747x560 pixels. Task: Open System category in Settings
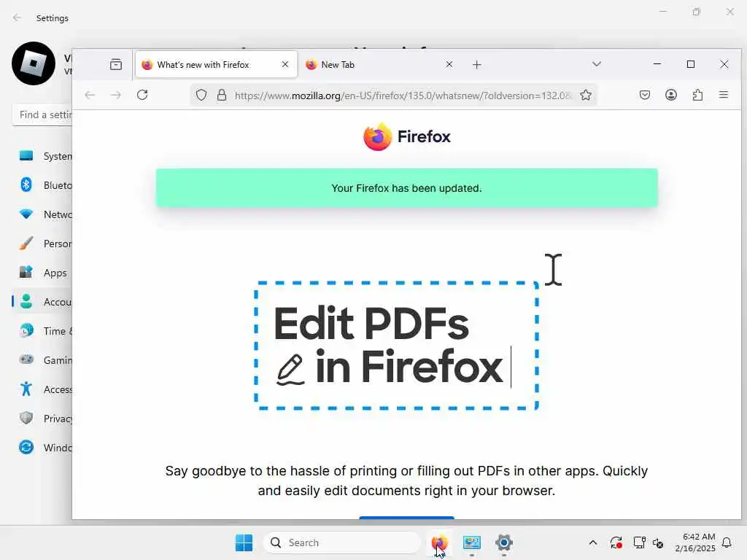(x=43, y=156)
